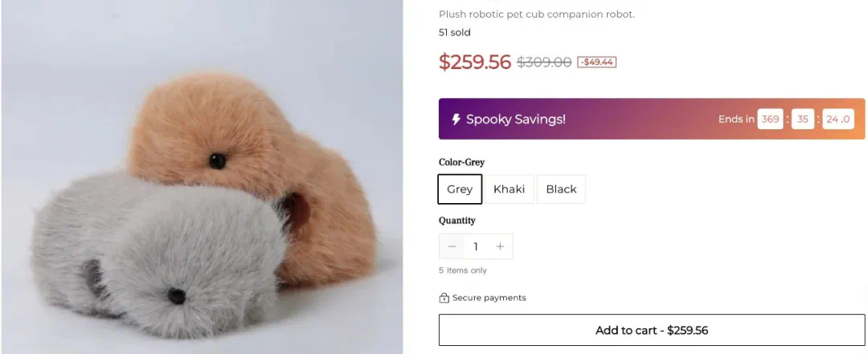Select the Grey color option

pyautogui.click(x=460, y=189)
